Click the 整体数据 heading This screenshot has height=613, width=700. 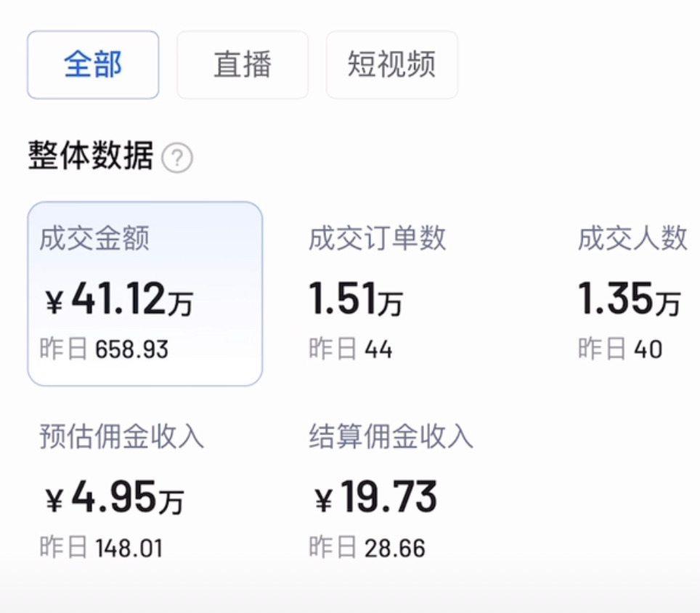(91, 155)
